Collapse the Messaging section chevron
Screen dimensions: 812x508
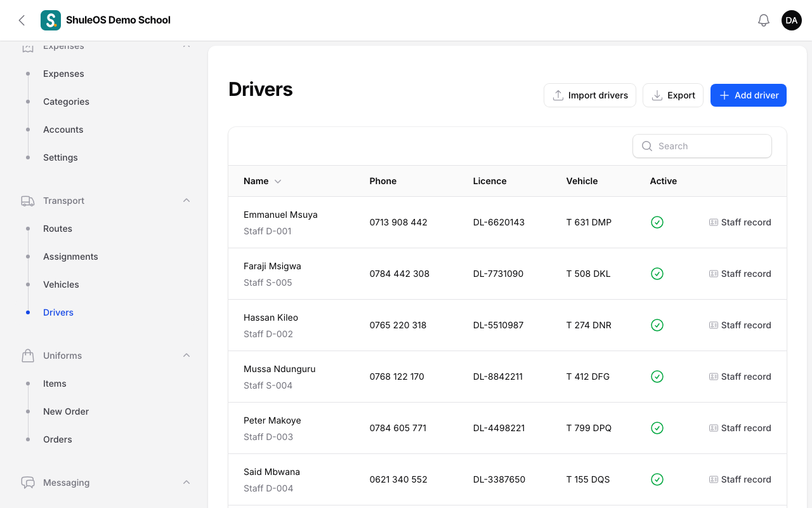pyautogui.click(x=187, y=483)
